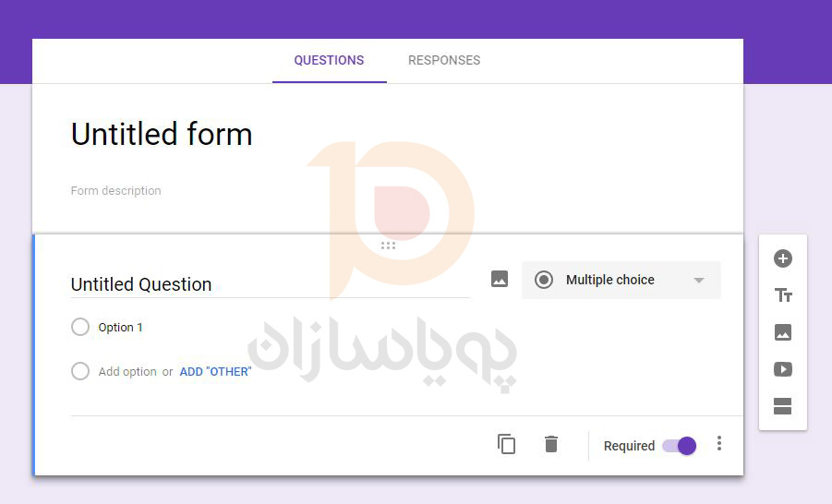Click the add question plus icon

click(783, 258)
